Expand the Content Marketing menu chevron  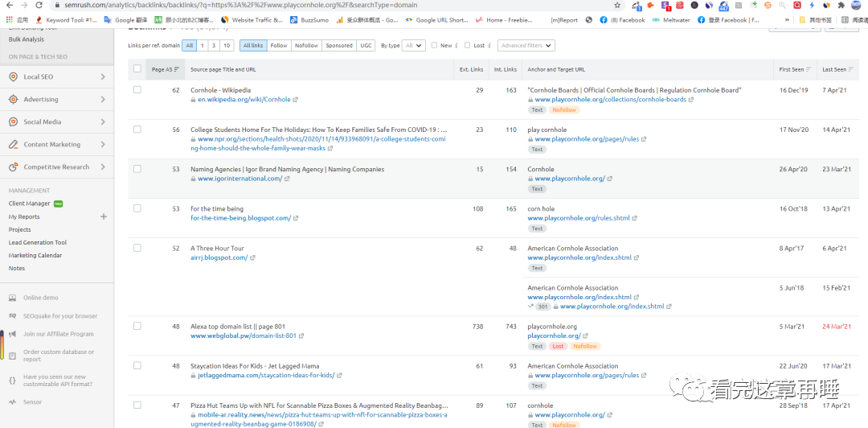tap(103, 144)
